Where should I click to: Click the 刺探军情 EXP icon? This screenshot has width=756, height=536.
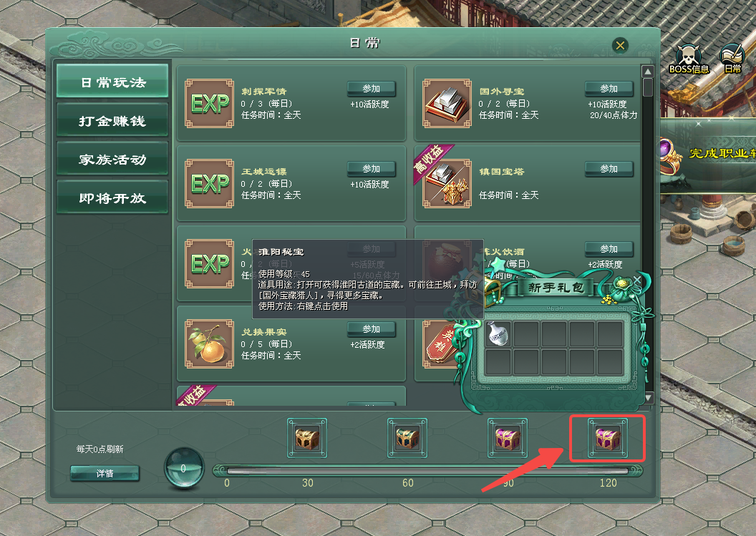tap(210, 103)
